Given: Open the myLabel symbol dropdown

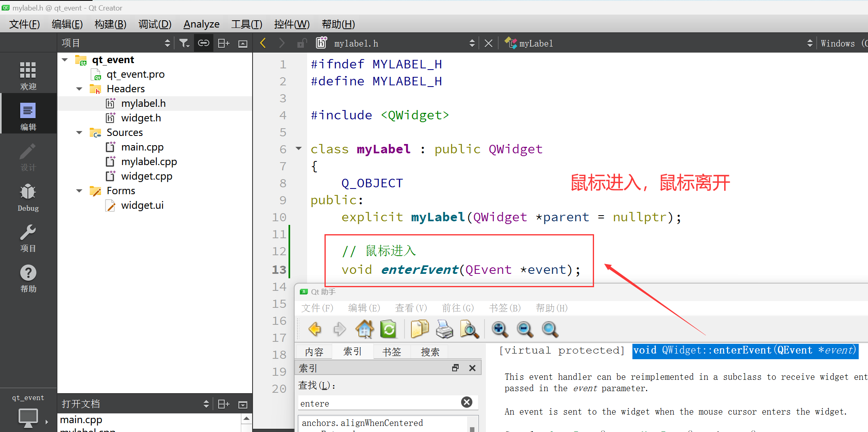Looking at the screenshot, I should pyautogui.click(x=809, y=43).
